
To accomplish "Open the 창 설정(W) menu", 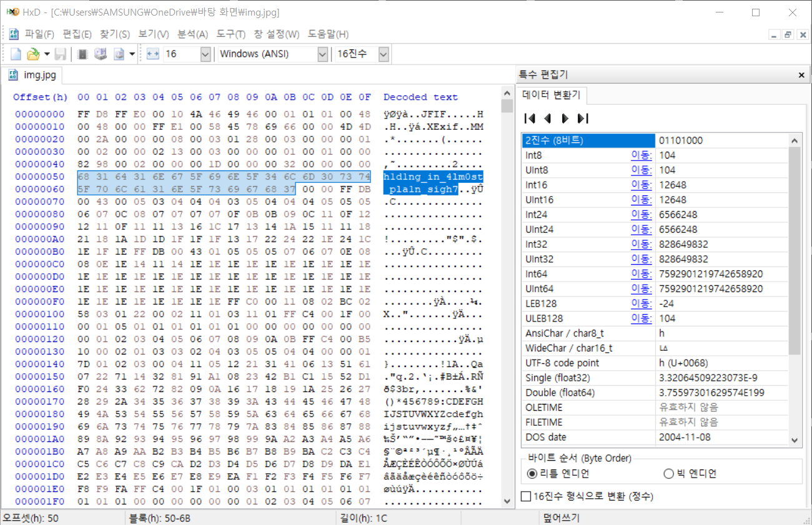I will click(276, 34).
